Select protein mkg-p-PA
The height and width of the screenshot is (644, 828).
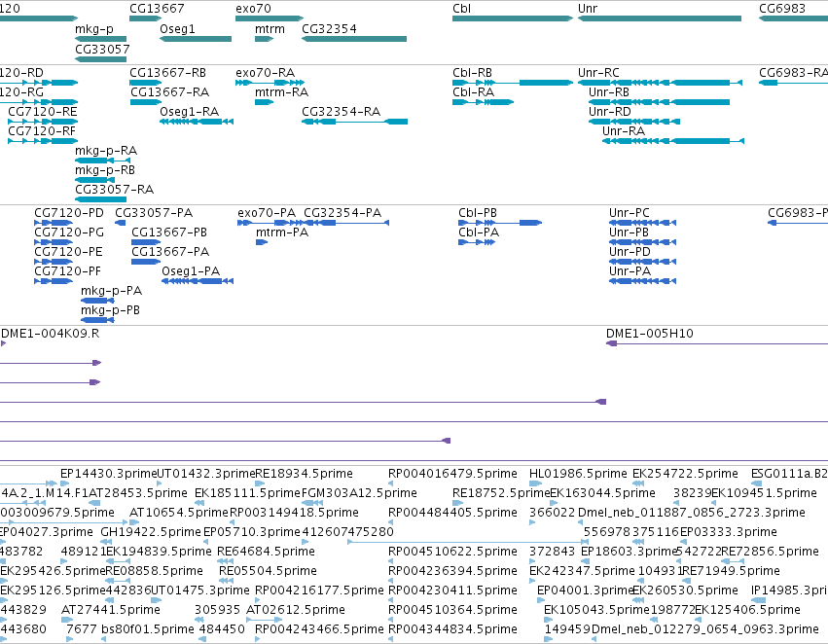click(x=111, y=291)
